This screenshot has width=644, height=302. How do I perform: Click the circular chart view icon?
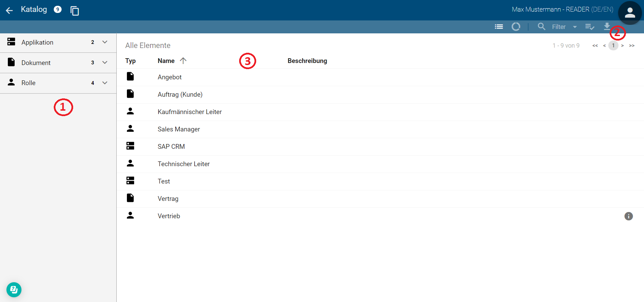[516, 27]
